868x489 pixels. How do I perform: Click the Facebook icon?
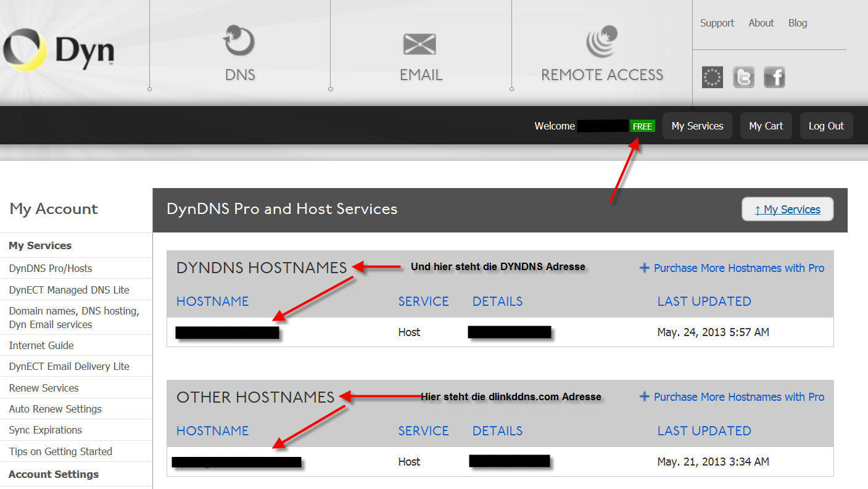(x=774, y=77)
